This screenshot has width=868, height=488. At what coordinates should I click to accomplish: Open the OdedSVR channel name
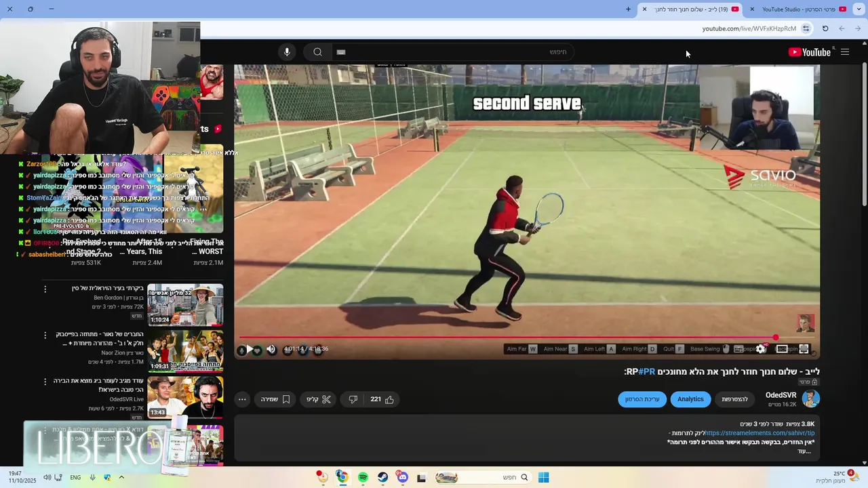point(781,395)
